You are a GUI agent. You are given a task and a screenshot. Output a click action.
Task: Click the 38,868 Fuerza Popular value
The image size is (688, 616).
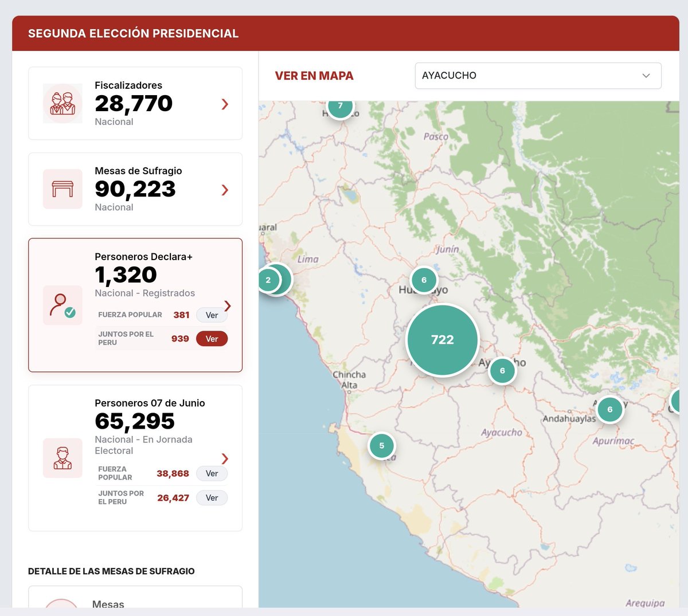click(173, 473)
